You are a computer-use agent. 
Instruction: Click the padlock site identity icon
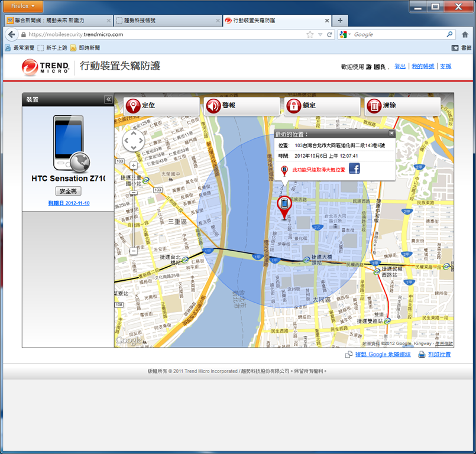[24, 35]
